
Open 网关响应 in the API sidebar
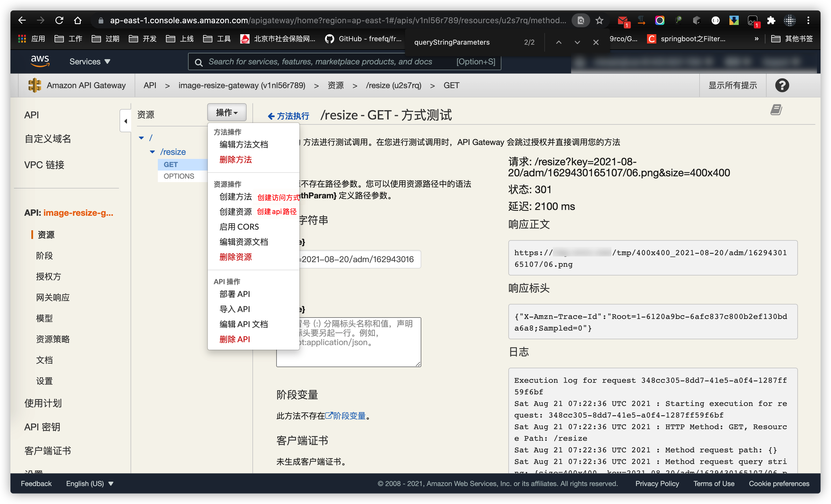53,297
